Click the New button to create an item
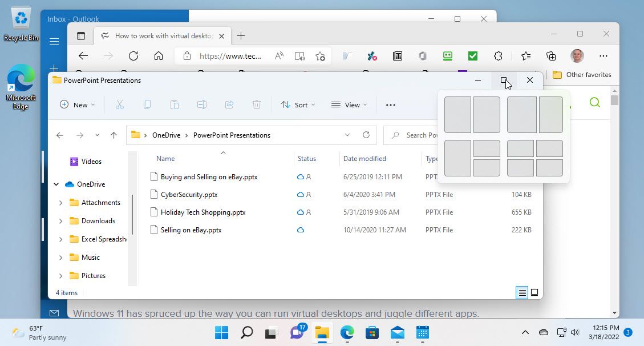Screen dimensions: 644x346 coord(76,104)
